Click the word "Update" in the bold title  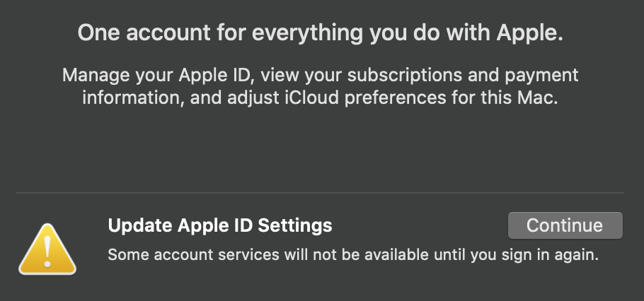137,225
